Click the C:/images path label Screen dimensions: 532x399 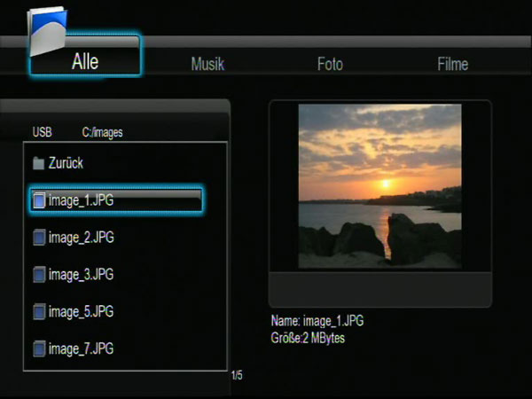(102, 132)
